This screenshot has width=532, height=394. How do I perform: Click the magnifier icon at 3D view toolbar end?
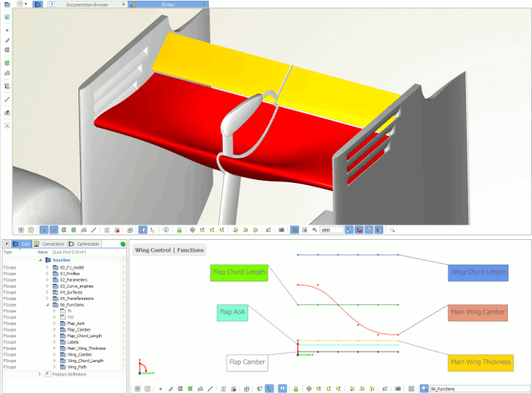point(392,230)
